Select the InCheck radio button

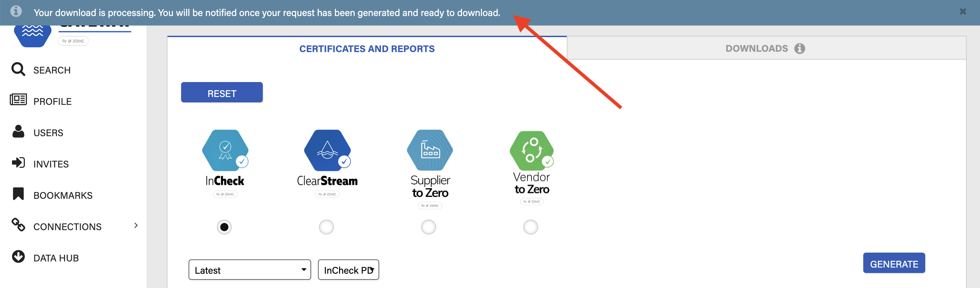(x=224, y=227)
